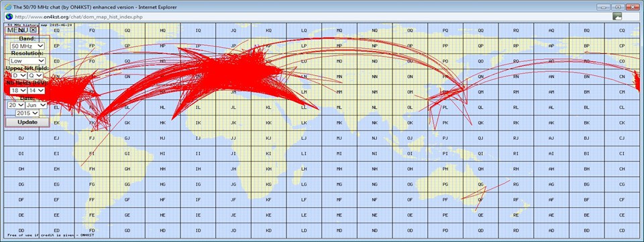Image resolution: width=644 pixels, height=242 pixels.
Task: Click the Internet Explorer logo in title bar
Action: (x=7, y=7)
